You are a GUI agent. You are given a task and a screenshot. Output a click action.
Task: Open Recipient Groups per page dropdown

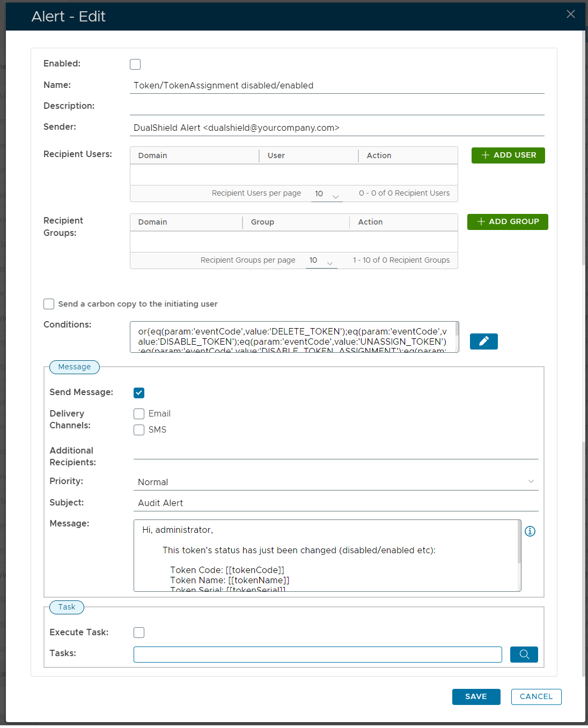(321, 261)
